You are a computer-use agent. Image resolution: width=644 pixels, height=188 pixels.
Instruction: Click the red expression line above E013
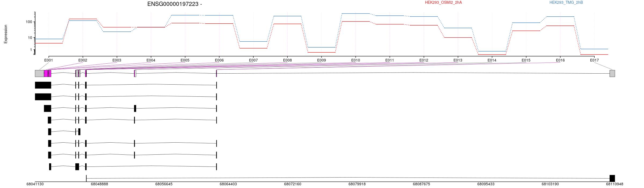point(458,38)
